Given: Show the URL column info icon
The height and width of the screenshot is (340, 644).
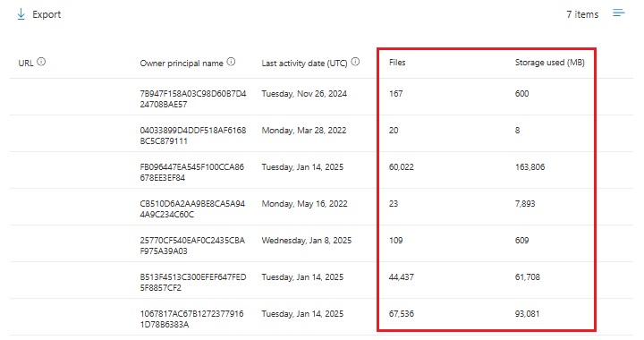Looking at the screenshot, I should [x=41, y=62].
